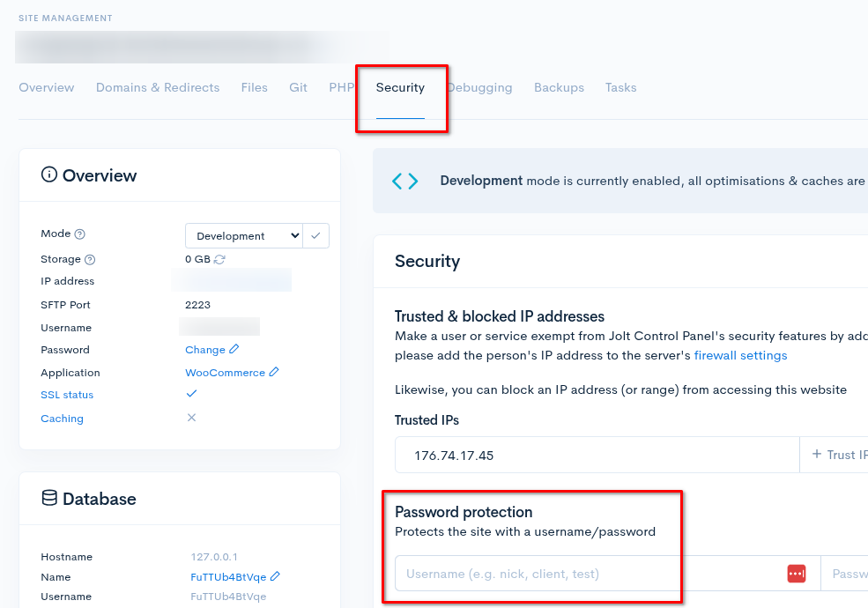Click the pencil icon beside WooCommerce
The image size is (868, 608).
click(x=274, y=373)
